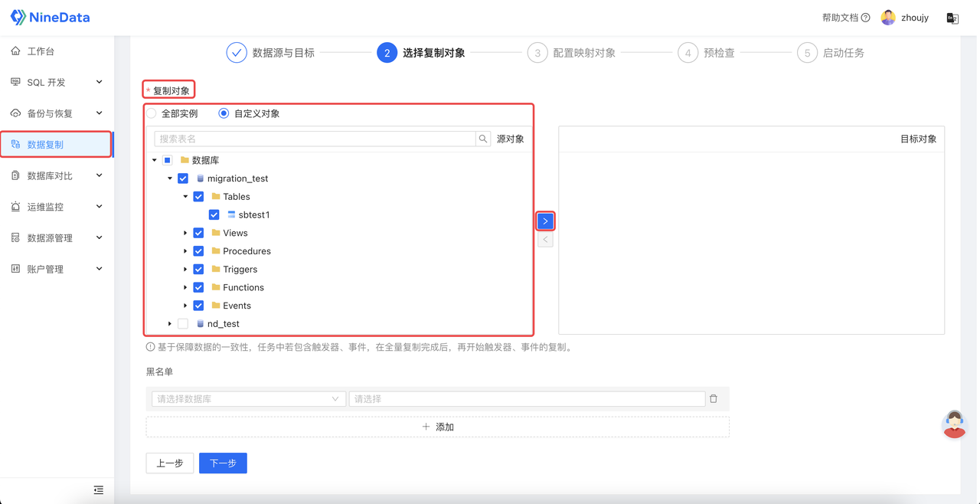Click the 上一步 button
Viewport: 980px width, 504px height.
coord(170,463)
